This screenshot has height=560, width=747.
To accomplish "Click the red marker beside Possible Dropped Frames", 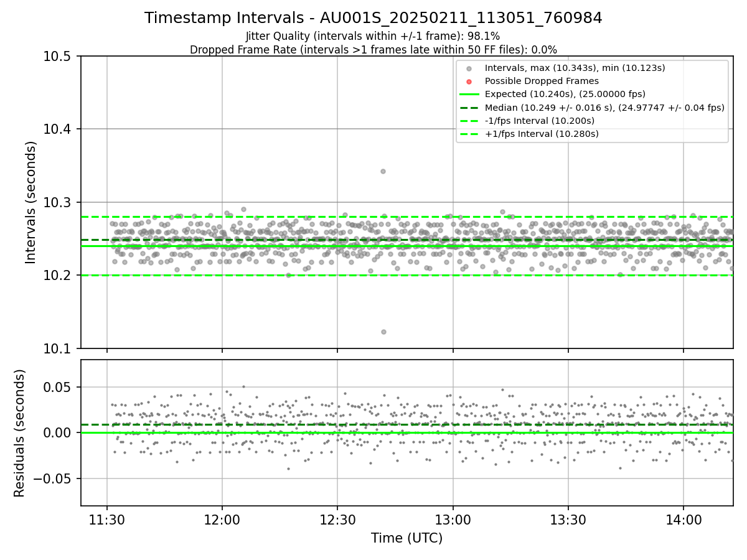I will point(469,82).
